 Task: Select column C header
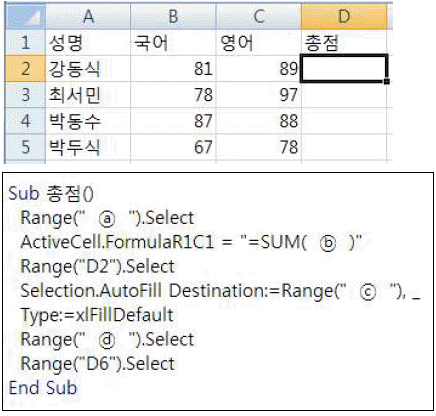pyautogui.click(x=259, y=16)
